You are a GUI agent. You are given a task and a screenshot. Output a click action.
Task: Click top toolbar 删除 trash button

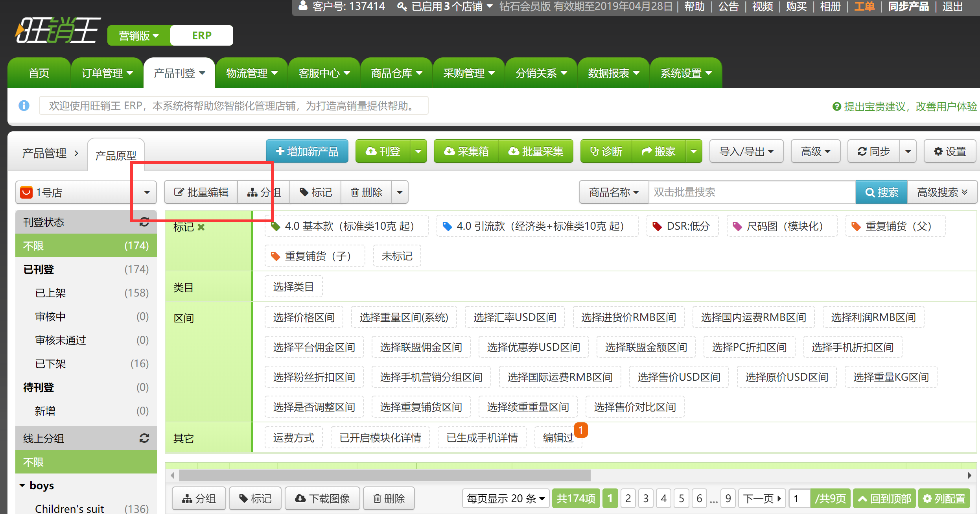click(367, 192)
